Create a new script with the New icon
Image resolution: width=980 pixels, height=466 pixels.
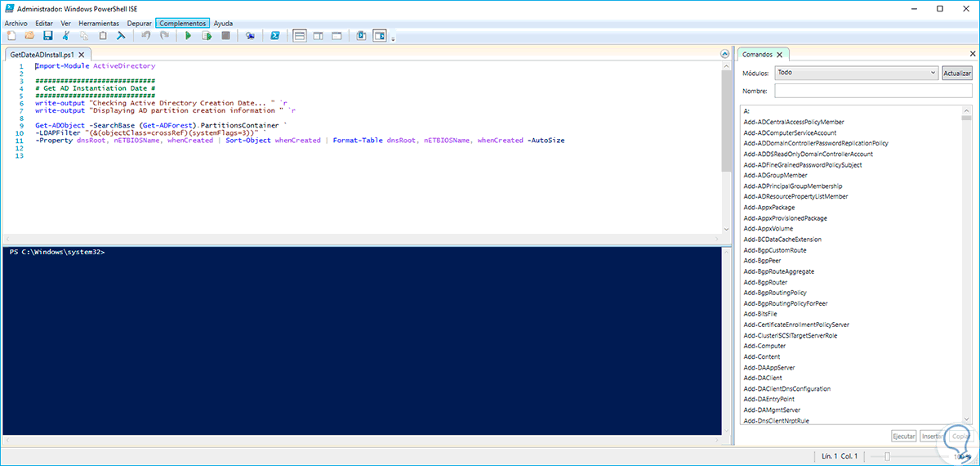pyautogui.click(x=11, y=36)
